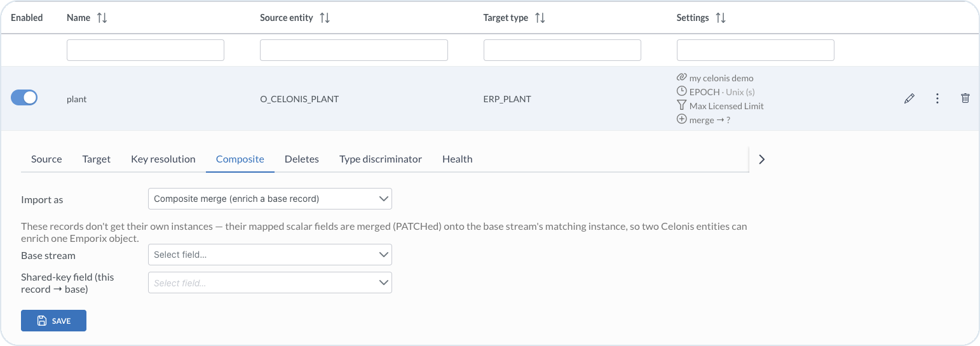Sort by Settings column arrows
This screenshot has height=346, width=980.
click(720, 18)
